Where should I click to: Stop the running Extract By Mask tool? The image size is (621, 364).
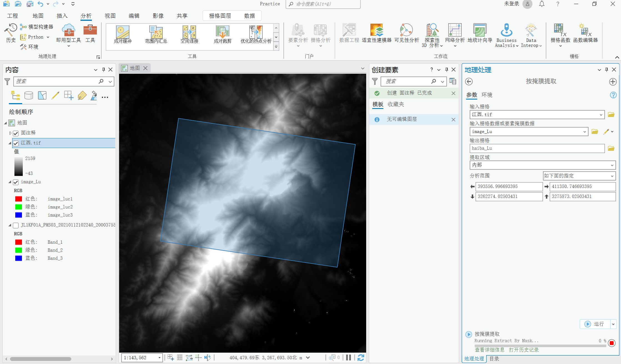coord(612,343)
